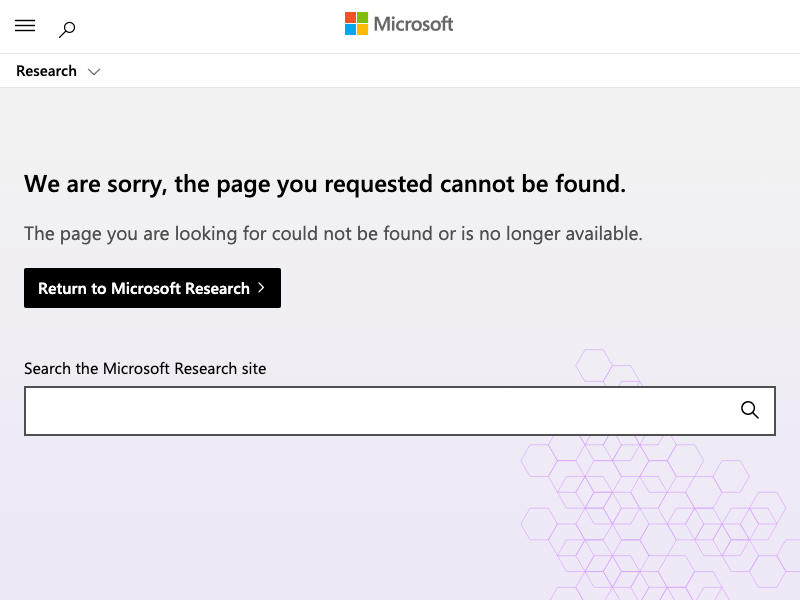800x600 pixels.
Task: Click the arrow inside the Return button
Action: 261,288
